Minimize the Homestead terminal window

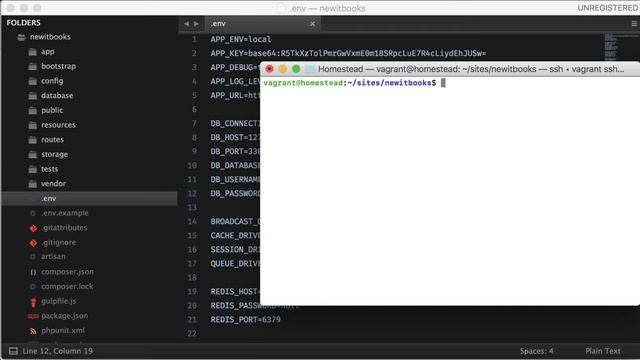click(282, 69)
